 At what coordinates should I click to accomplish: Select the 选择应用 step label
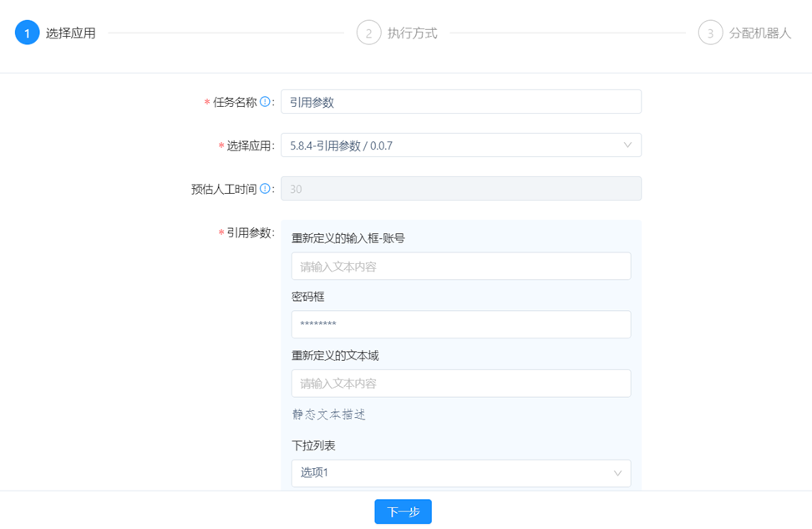pos(70,33)
